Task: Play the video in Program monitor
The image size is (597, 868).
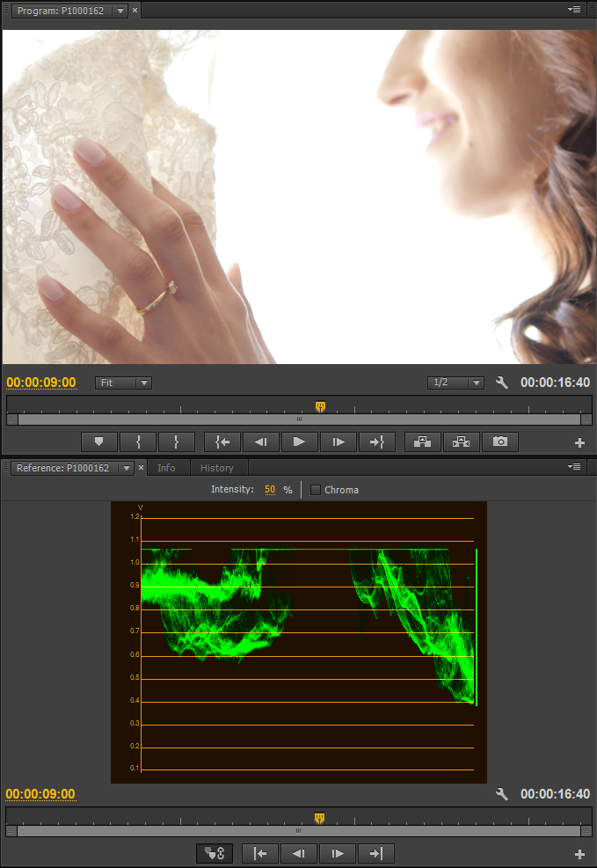Action: pyautogui.click(x=299, y=441)
